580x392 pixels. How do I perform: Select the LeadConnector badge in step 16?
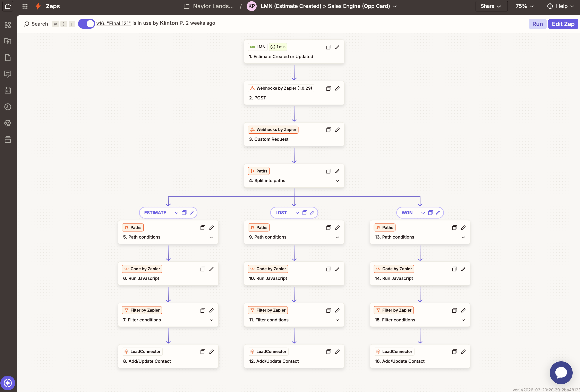[394, 352]
